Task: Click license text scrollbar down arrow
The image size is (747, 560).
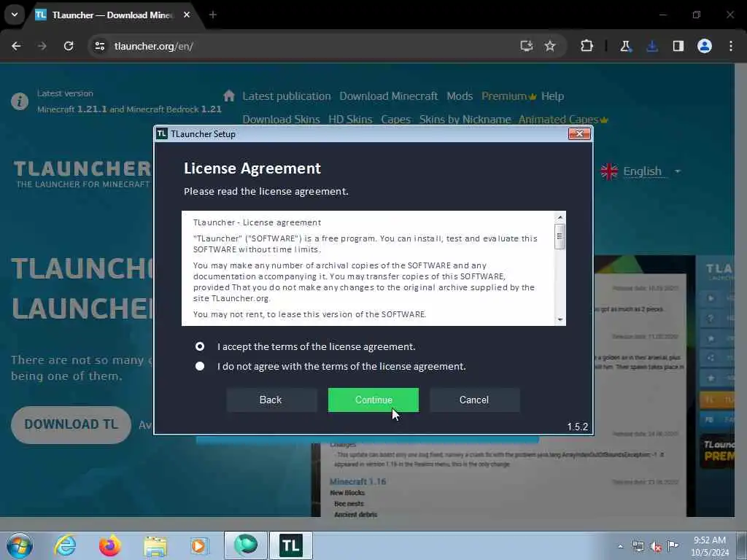Action: coord(560,319)
